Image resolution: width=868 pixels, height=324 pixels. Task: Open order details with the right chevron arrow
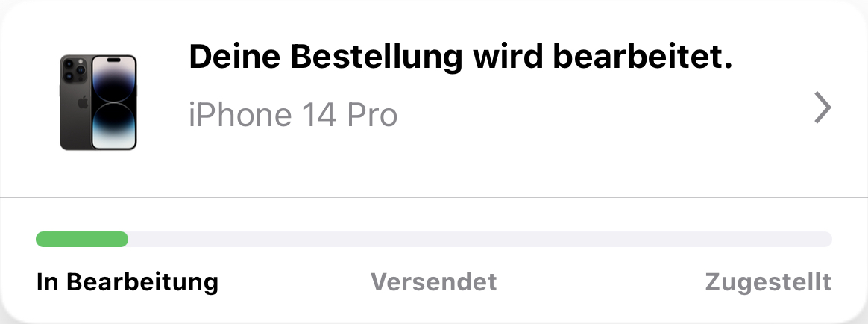[823, 108]
